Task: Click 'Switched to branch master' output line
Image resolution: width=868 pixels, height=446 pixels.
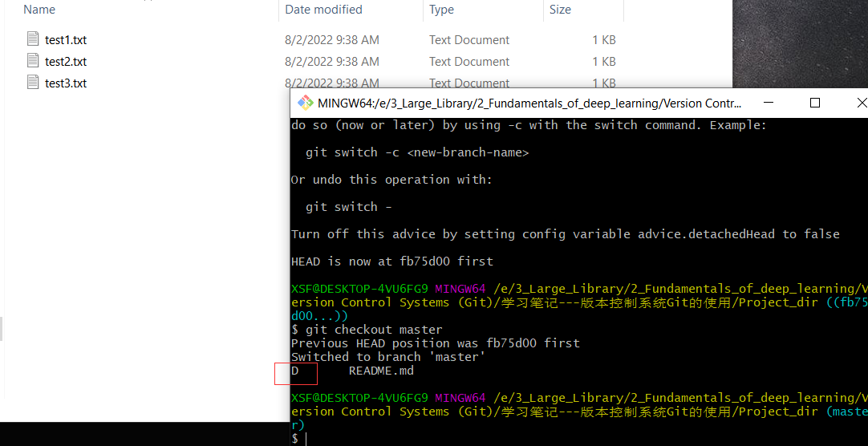Action: [x=388, y=357]
